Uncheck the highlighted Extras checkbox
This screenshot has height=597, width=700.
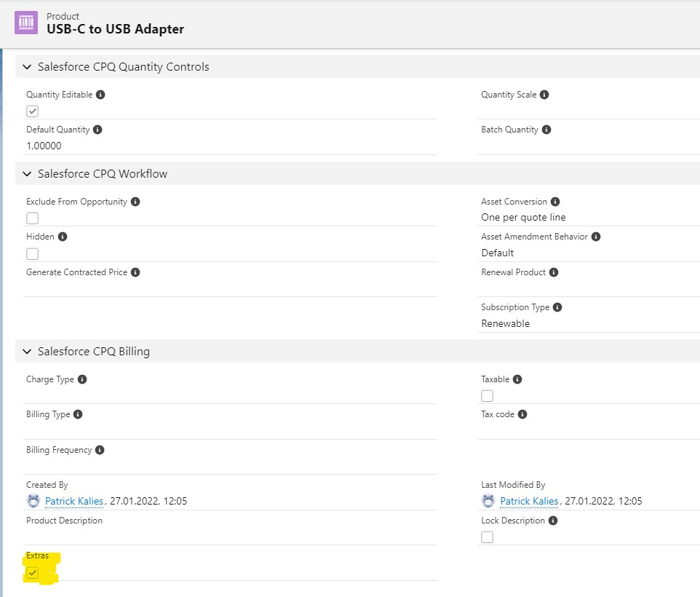[x=33, y=573]
